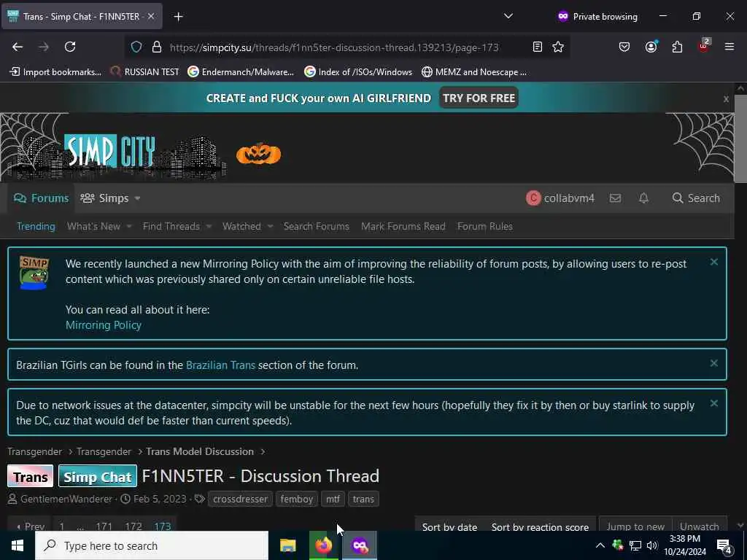This screenshot has height=560, width=747.
Task: Open forum Search
Action: click(696, 198)
